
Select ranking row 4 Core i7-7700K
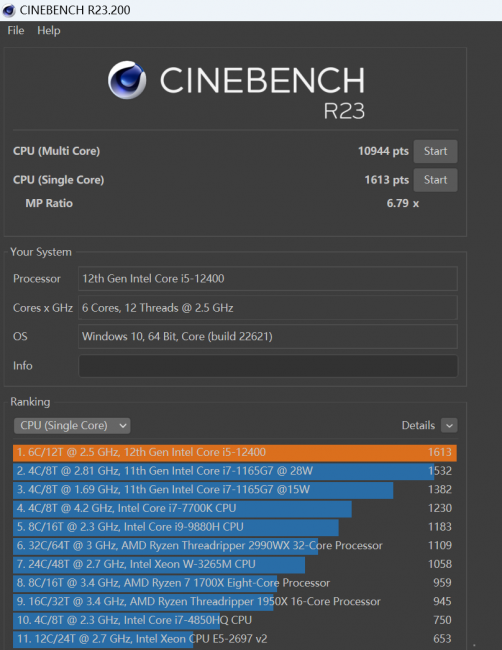click(x=235, y=508)
